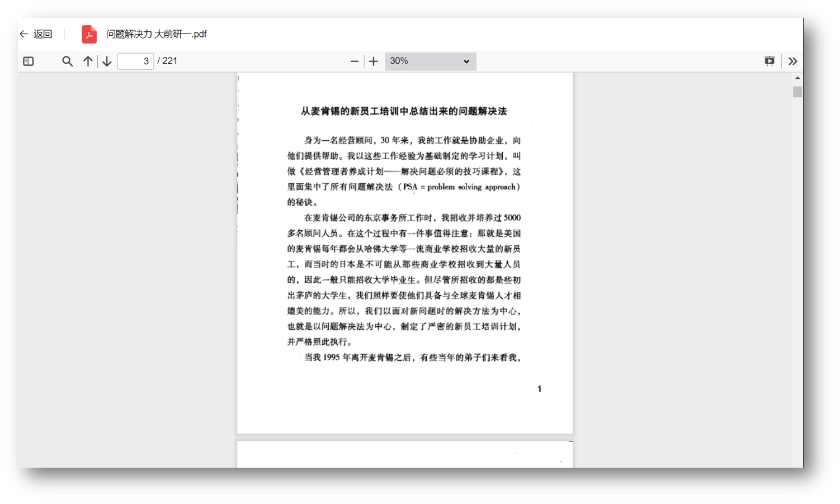The width and height of the screenshot is (840, 504).
Task: Click the heading 从麦肯锡的新员工培训中总结出来的问题解决法
Action: pos(404,111)
